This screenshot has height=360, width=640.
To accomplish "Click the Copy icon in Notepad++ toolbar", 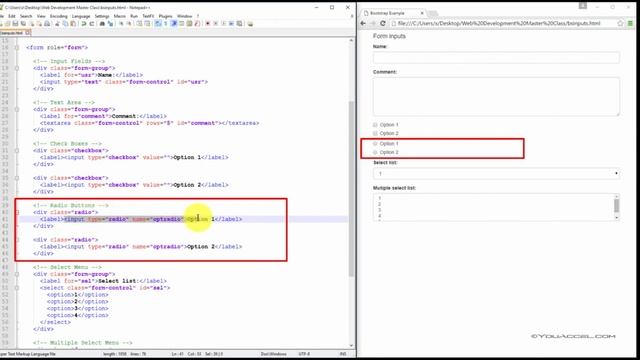I will pyautogui.click(x=66, y=24).
